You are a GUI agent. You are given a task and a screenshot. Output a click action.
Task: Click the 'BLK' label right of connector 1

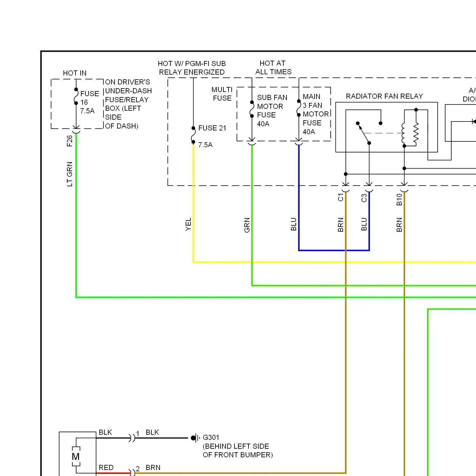[x=152, y=432]
